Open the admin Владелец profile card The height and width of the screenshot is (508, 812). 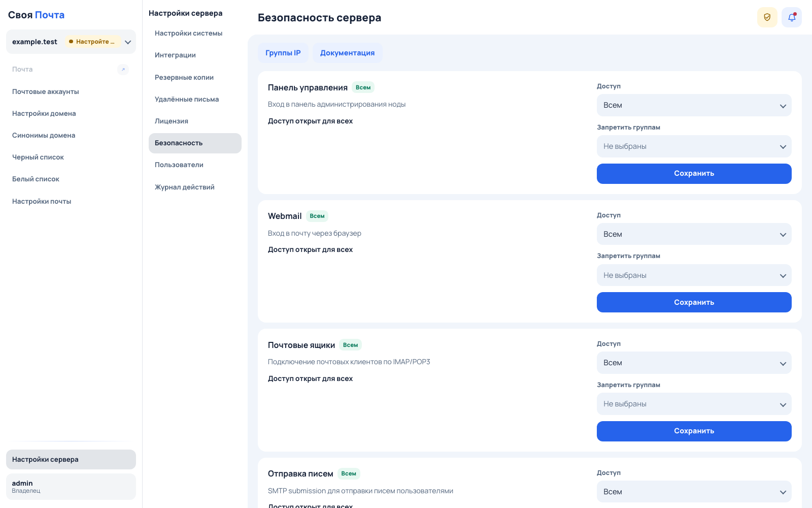tap(71, 487)
